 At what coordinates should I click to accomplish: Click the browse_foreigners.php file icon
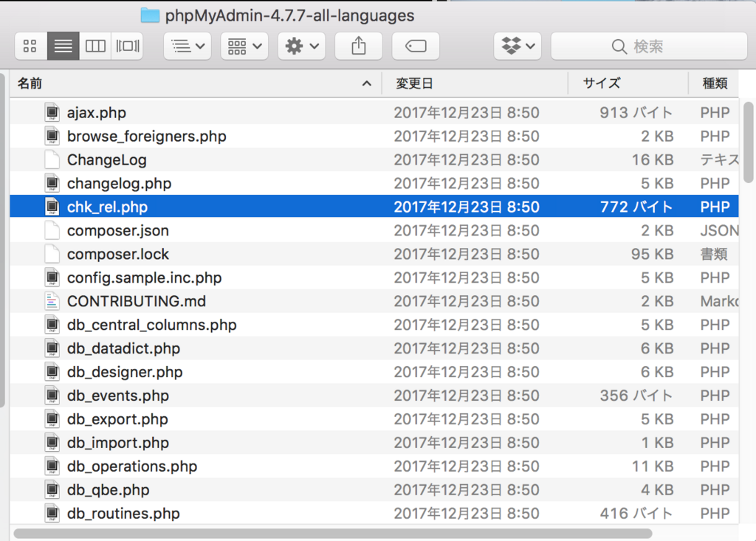52,137
